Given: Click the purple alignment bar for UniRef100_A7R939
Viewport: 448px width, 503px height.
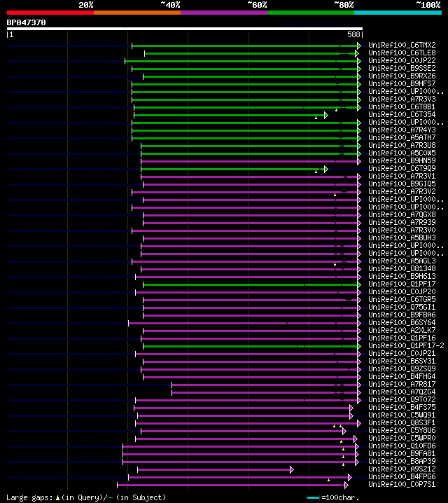Looking at the screenshot, I should point(252,223).
